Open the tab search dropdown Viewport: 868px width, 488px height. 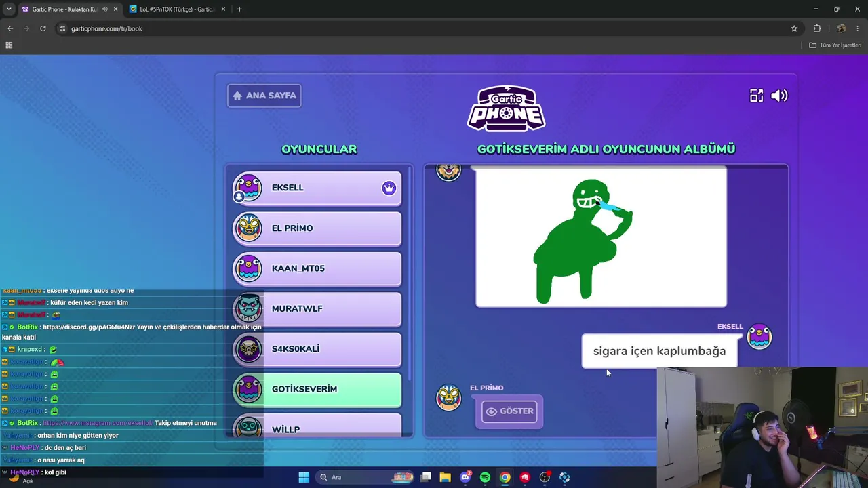coord(9,9)
